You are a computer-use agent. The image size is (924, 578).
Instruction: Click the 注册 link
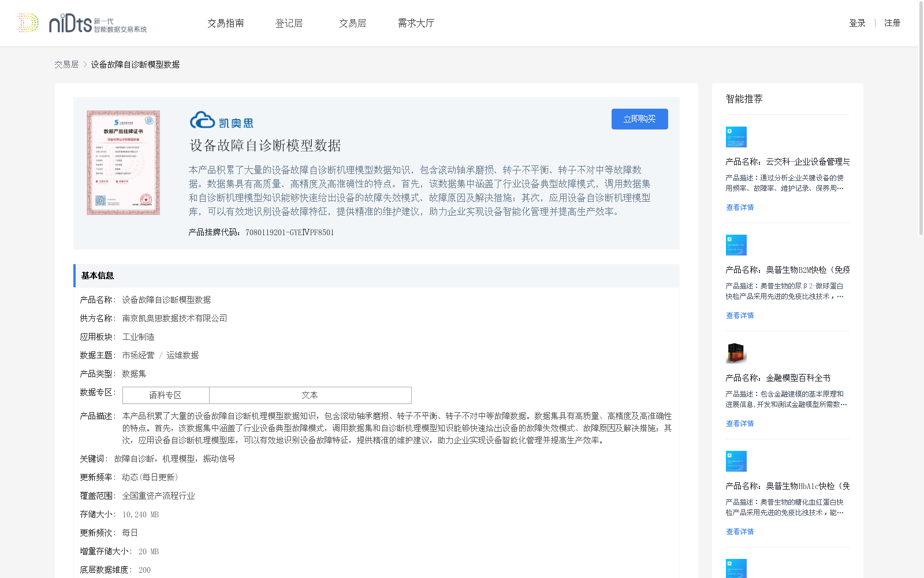[892, 23]
